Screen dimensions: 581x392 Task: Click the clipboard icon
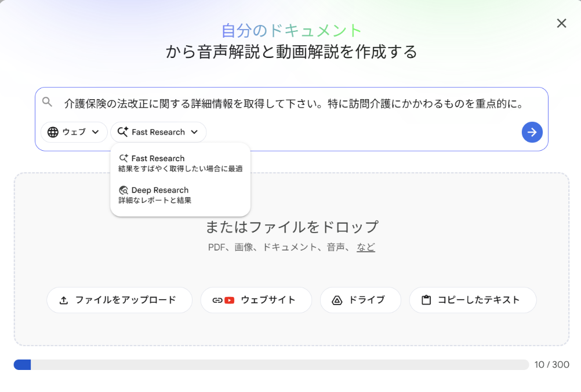point(427,300)
